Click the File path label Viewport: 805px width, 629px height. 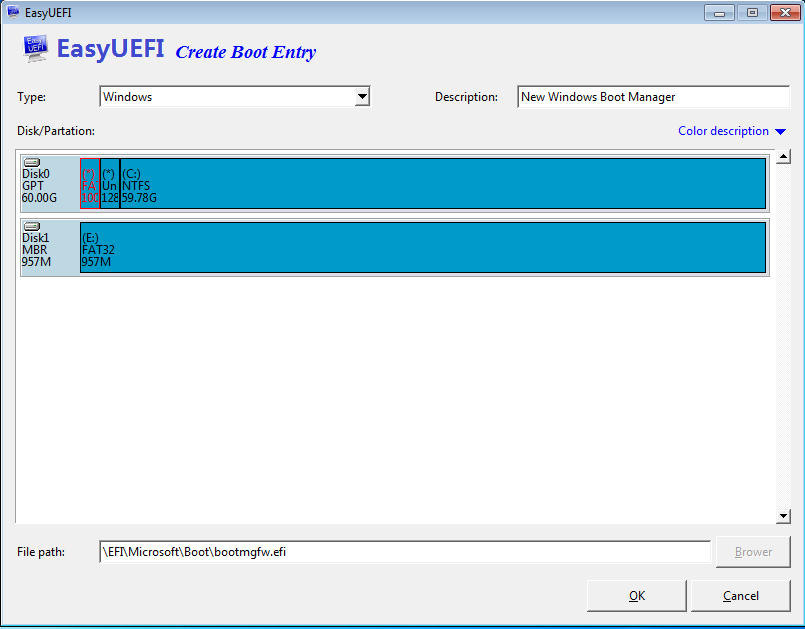click(x=41, y=552)
